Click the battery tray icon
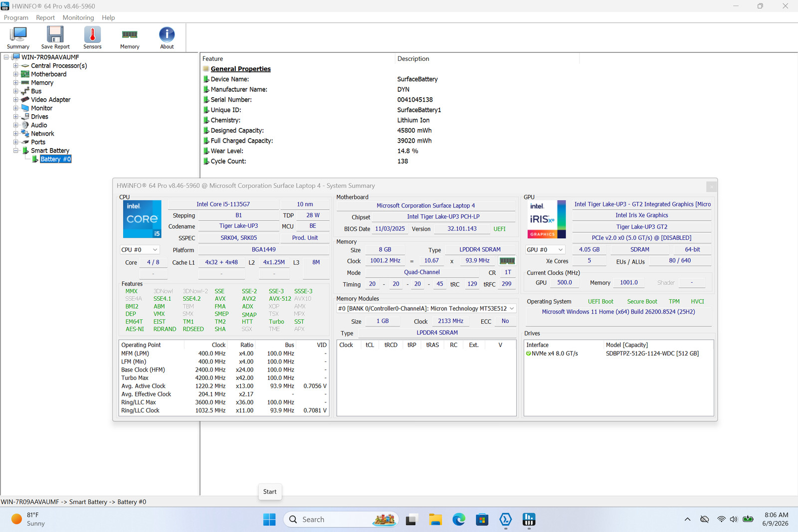This screenshot has width=798, height=532. click(748, 520)
